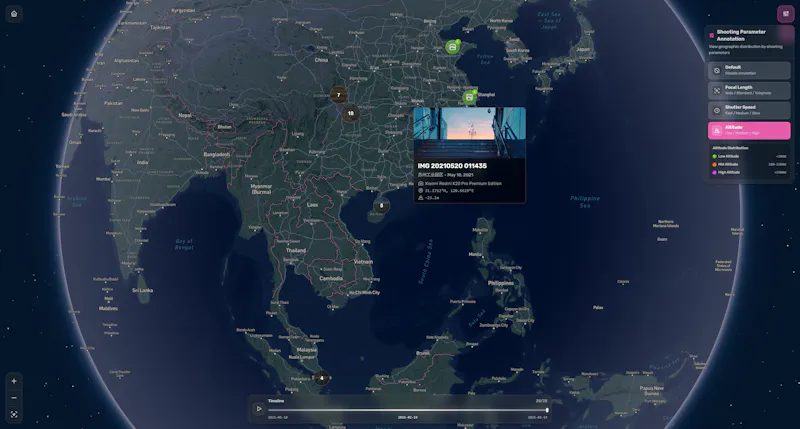800x429 pixels.
Task: Click the Xiaomi Redmi K20 Pro camera info
Action: [x=463, y=183]
